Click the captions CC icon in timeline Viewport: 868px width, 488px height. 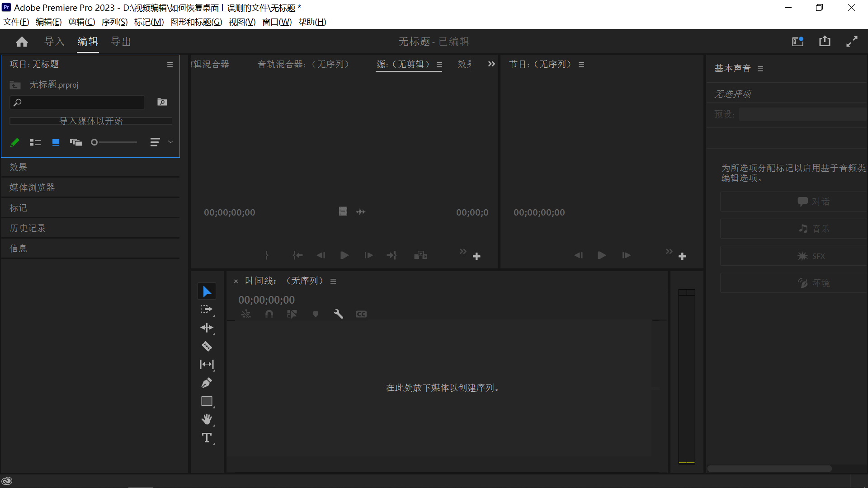[361, 314]
